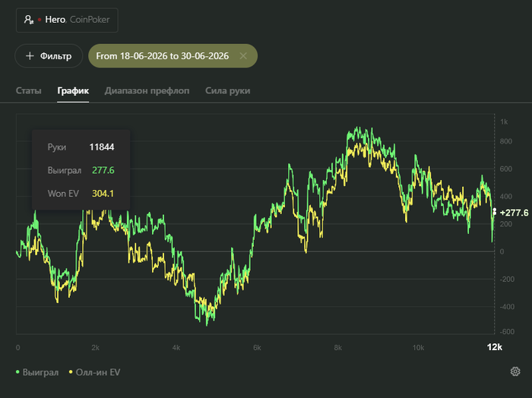Click the 1k y-axis label
532x398 pixels.
[504, 122]
